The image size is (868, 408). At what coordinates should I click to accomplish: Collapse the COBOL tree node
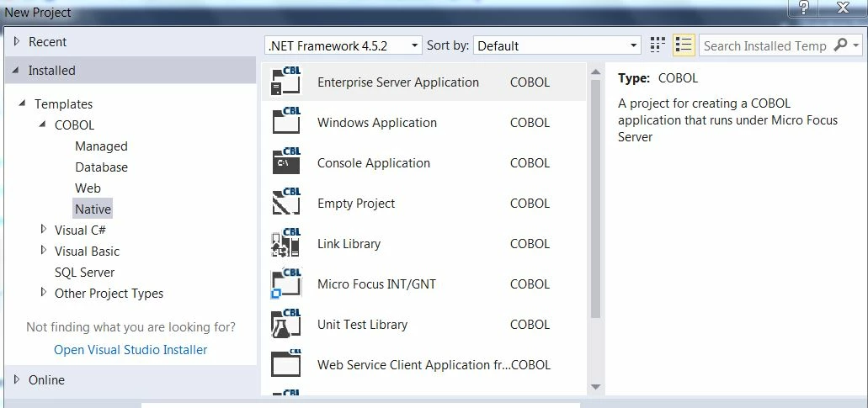point(42,125)
